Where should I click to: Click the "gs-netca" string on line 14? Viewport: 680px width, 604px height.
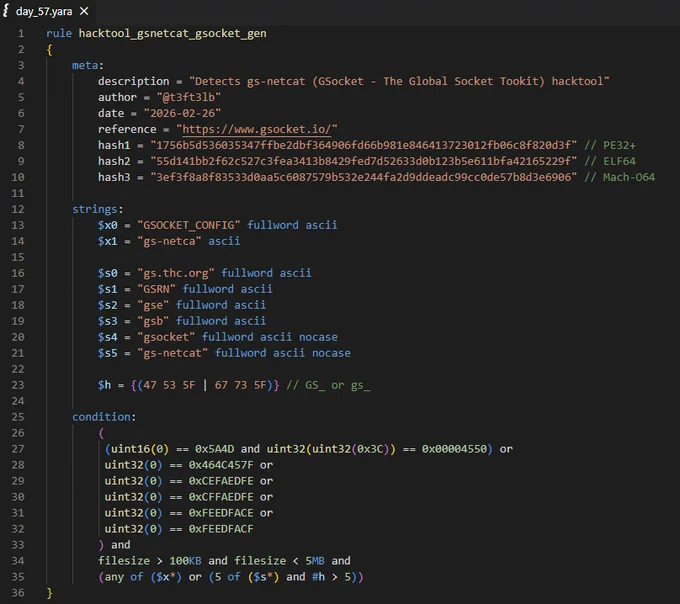tap(169, 241)
